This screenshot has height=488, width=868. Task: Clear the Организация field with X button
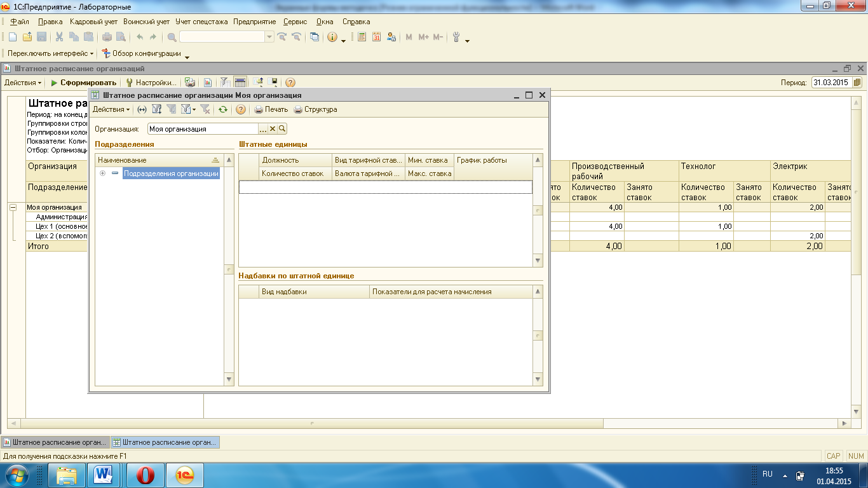(273, 129)
